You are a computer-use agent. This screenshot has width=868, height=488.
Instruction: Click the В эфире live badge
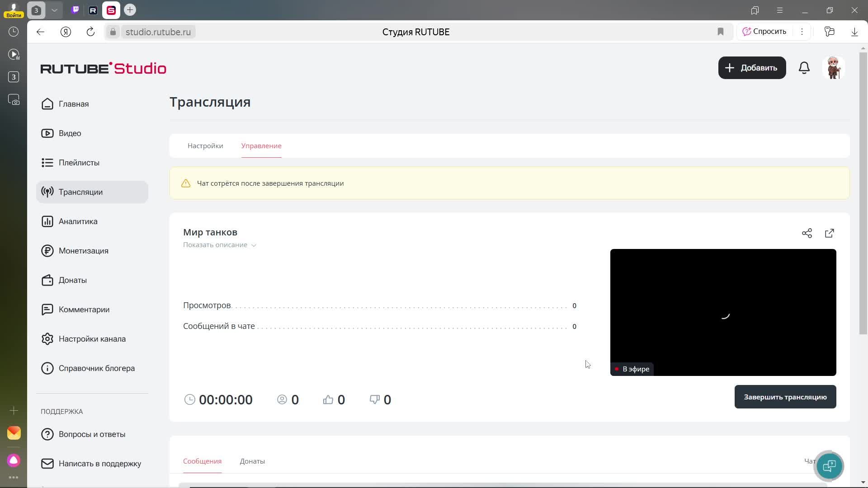coord(632,369)
